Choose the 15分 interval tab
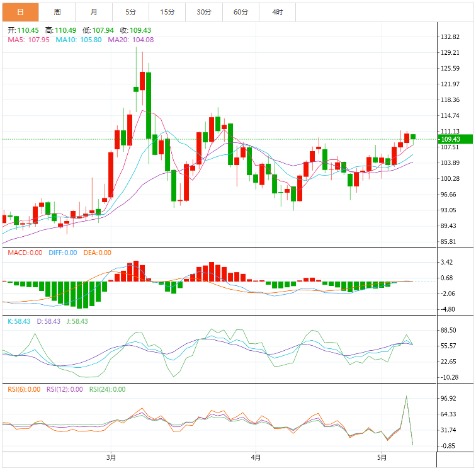 [167, 12]
